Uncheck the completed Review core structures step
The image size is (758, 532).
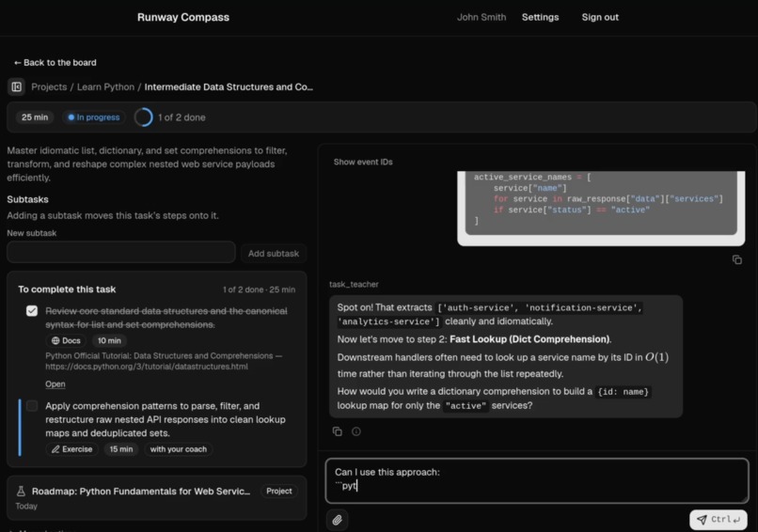pos(32,311)
